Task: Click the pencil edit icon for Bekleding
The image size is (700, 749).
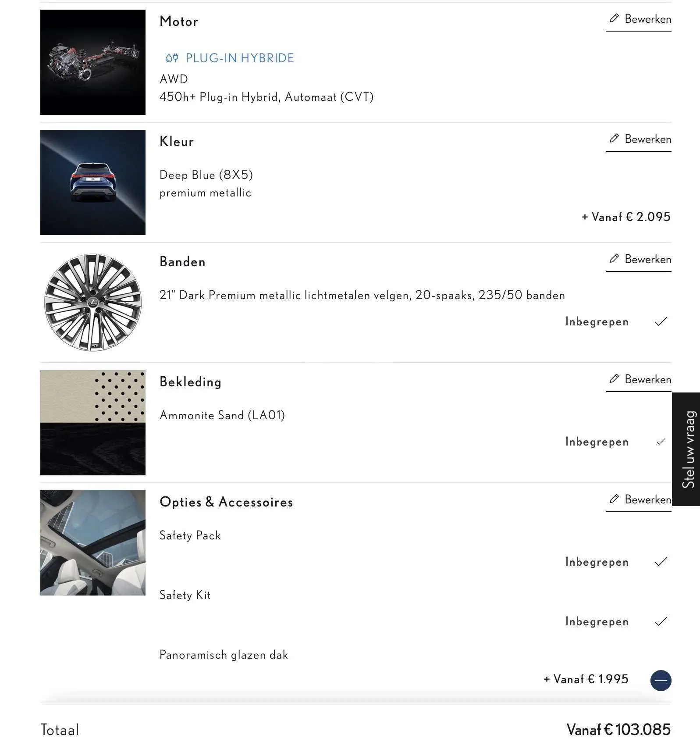Action: 614,379
